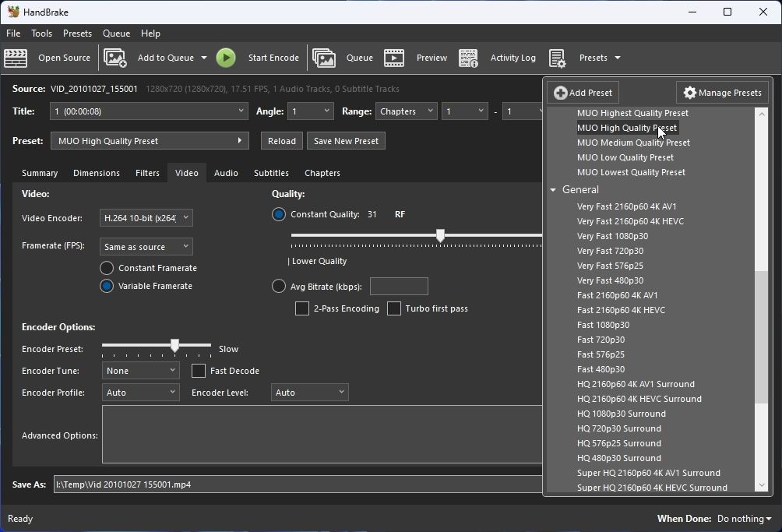Screen dimensions: 782x532
Task: Add current title to the encode queue
Action: [x=164, y=58]
